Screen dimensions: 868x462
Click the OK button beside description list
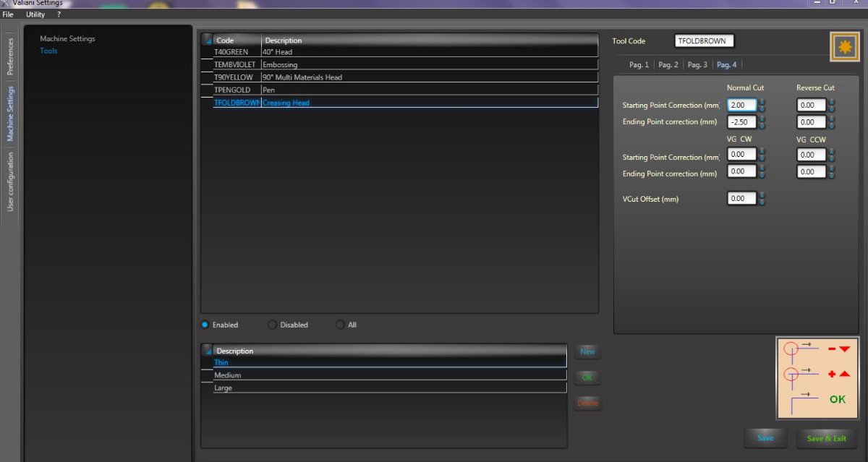[x=587, y=377]
